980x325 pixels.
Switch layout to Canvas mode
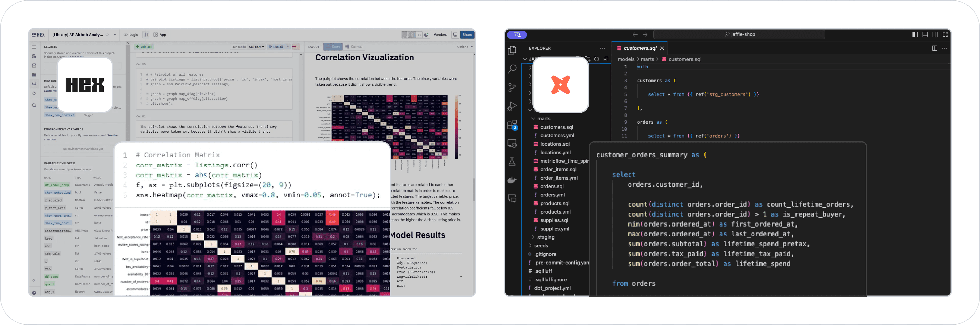(354, 47)
